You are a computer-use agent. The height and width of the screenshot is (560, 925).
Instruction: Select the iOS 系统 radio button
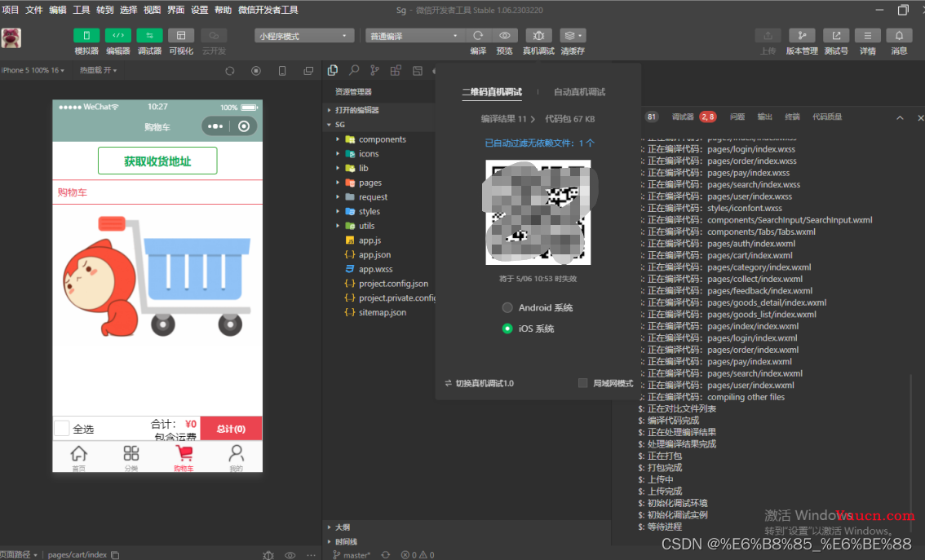[x=507, y=329]
